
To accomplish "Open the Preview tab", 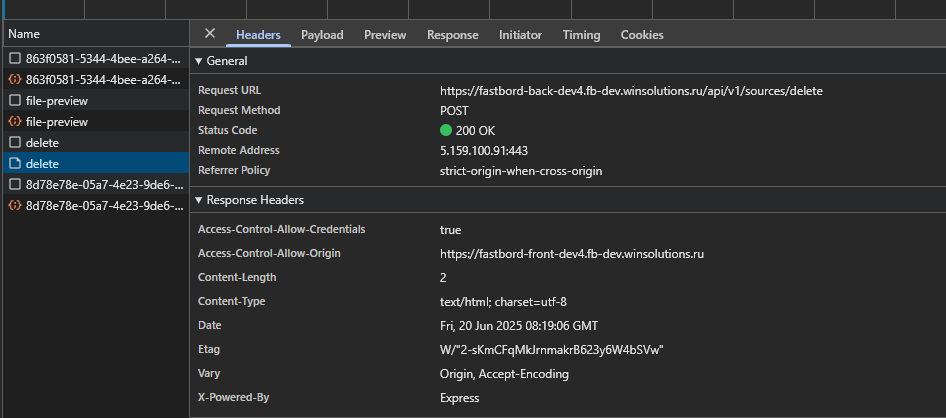I will coord(385,35).
